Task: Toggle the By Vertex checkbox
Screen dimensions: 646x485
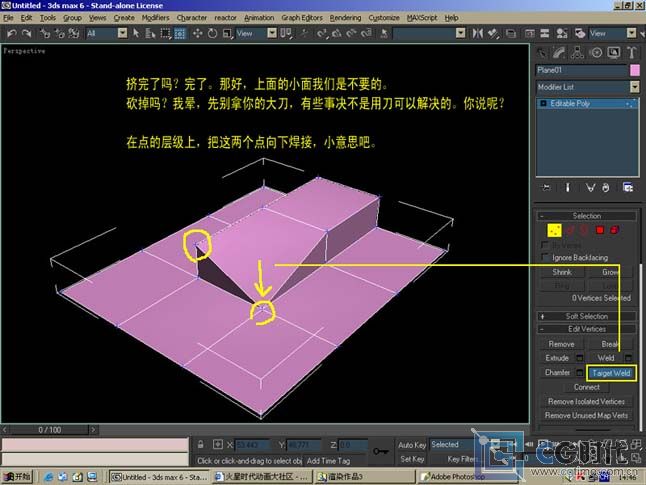Action: pyautogui.click(x=545, y=245)
